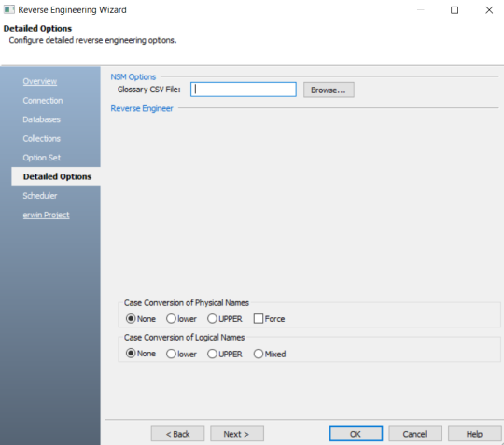The image size is (504, 445).
Task: Select the Scheduler step in sidebar
Action: tap(40, 196)
